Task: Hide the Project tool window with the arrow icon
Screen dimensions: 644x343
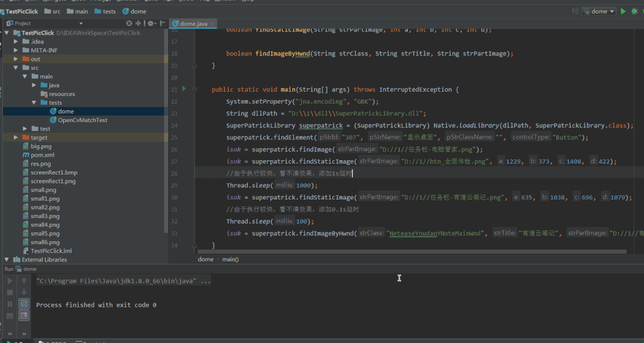Action: 163,23
